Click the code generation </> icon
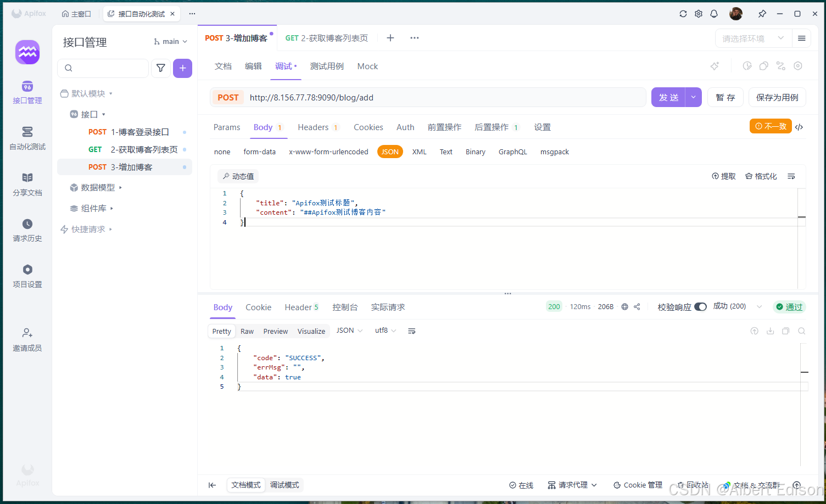The height and width of the screenshot is (504, 826). (x=799, y=127)
